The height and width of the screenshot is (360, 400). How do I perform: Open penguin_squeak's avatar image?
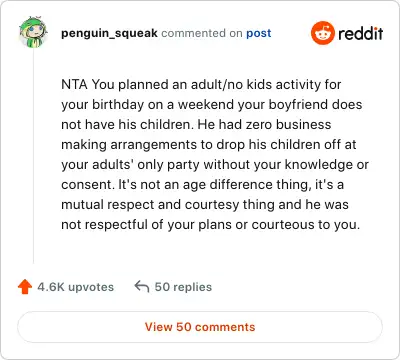[33, 32]
